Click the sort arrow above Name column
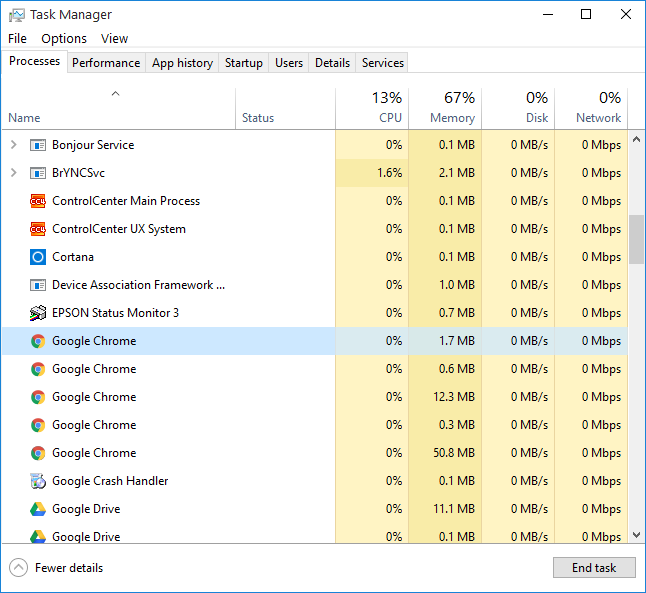 coord(115,94)
